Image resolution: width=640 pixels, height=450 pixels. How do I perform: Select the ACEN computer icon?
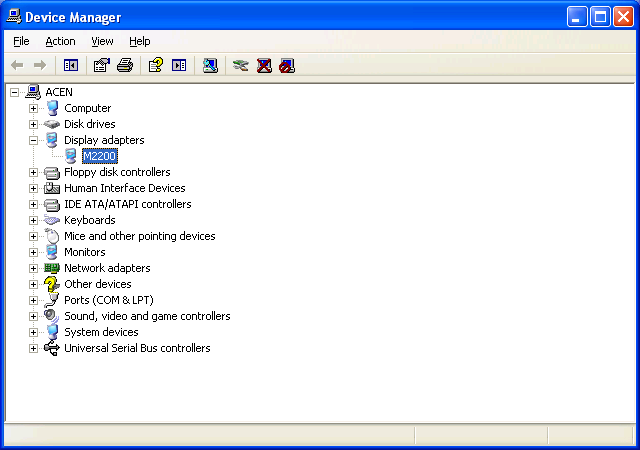(33, 92)
